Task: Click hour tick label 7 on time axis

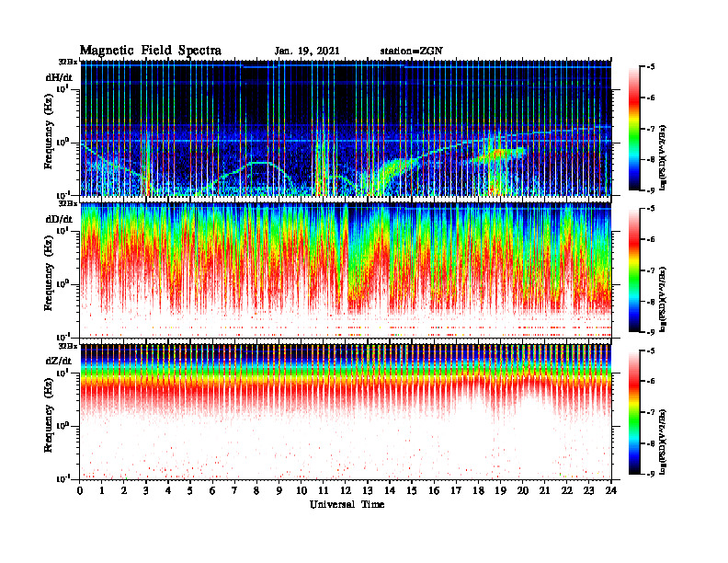Action: [x=234, y=491]
